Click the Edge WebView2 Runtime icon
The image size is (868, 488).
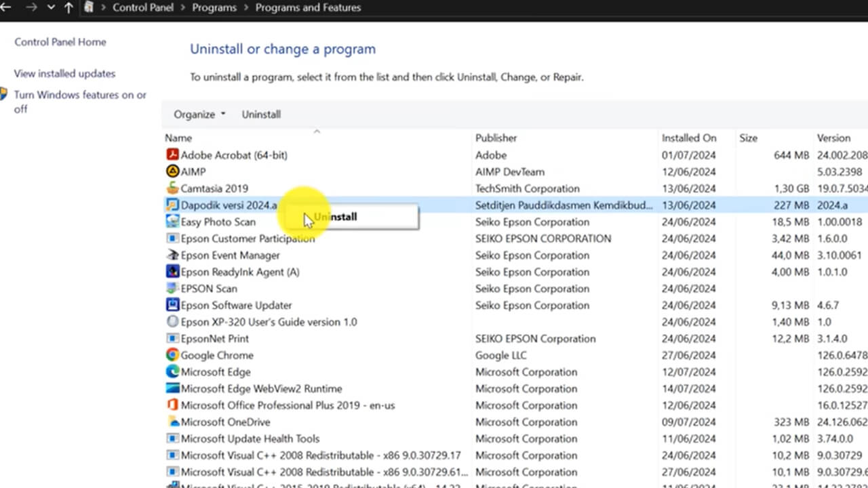pyautogui.click(x=172, y=388)
